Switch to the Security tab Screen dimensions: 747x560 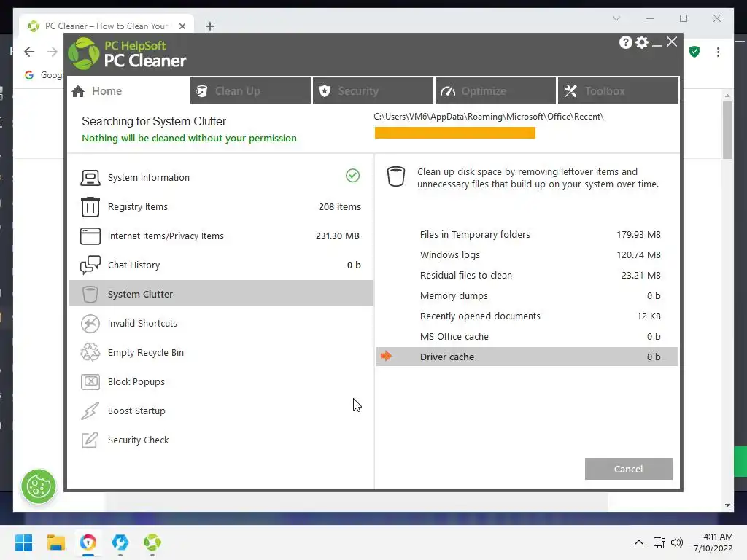373,91
